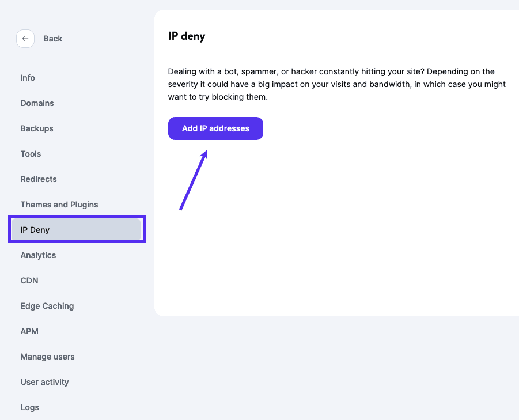Open the Info section
The image size is (519, 420).
coord(28,78)
